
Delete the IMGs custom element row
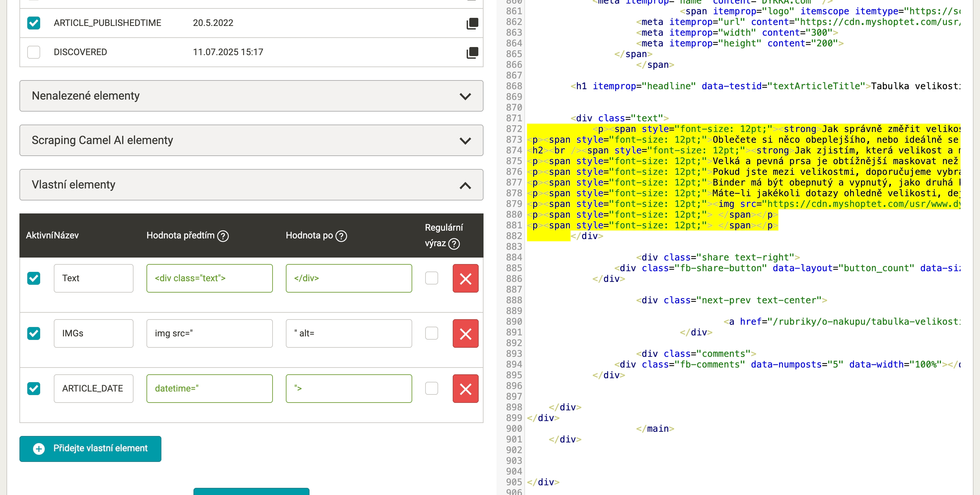465,333
